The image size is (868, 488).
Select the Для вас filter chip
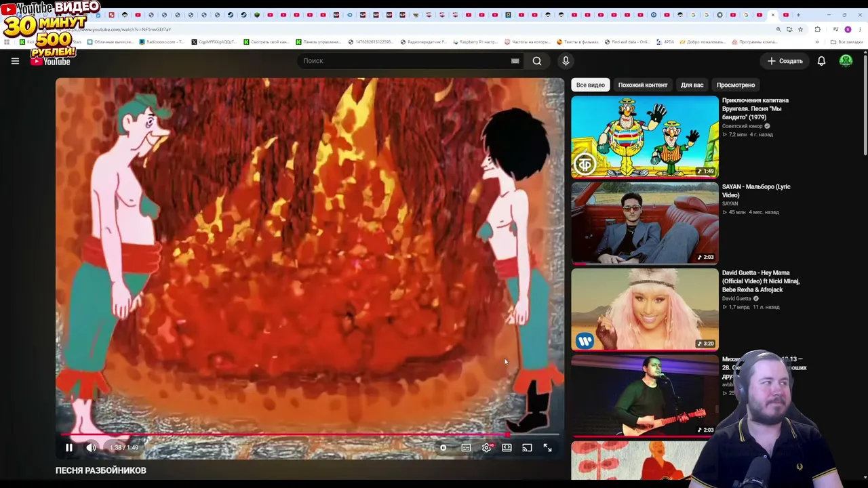pos(692,85)
